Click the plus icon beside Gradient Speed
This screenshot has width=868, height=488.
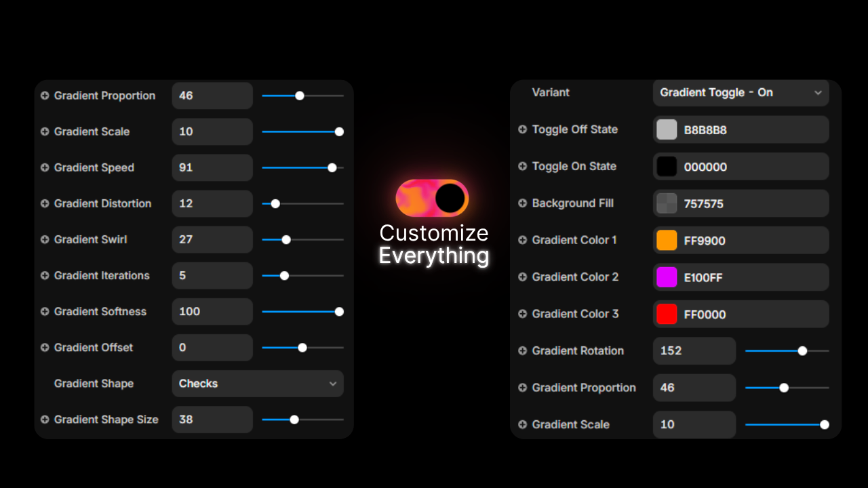point(45,167)
